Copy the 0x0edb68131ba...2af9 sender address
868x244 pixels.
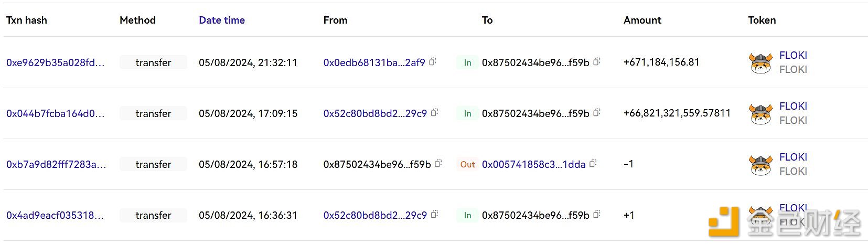[x=433, y=62]
